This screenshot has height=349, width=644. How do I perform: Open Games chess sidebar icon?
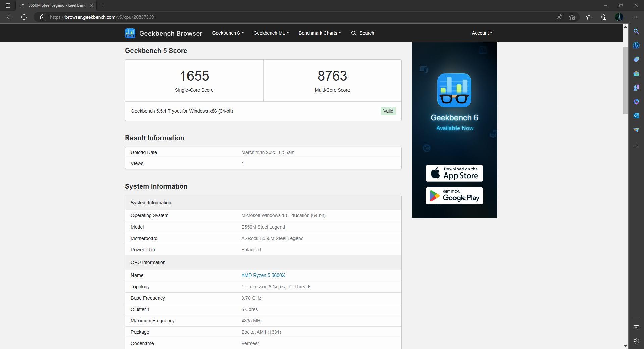click(x=636, y=88)
